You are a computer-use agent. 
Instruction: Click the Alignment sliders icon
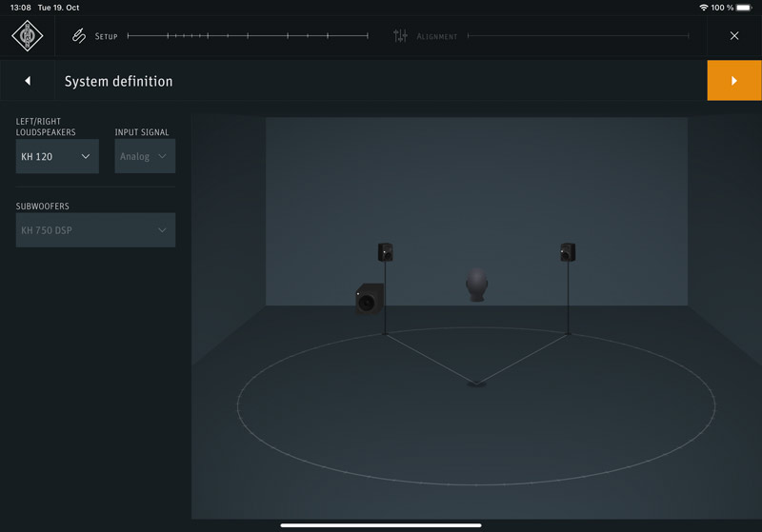pyautogui.click(x=400, y=36)
